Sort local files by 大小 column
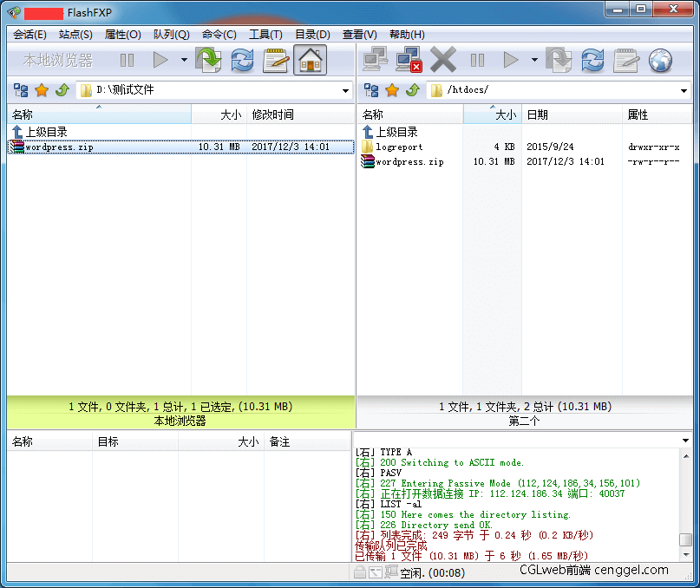This screenshot has height=588, width=700. [x=219, y=114]
